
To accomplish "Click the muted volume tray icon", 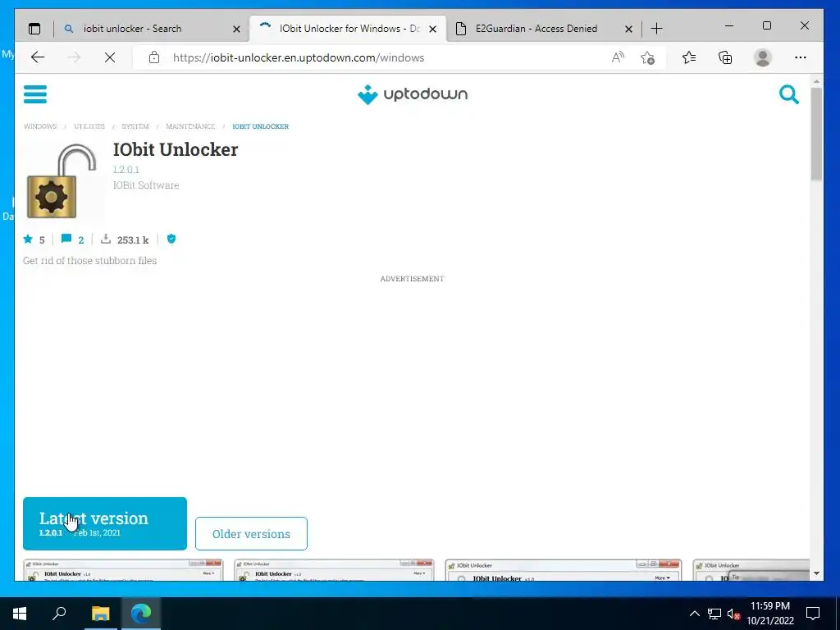I will pos(733,614).
